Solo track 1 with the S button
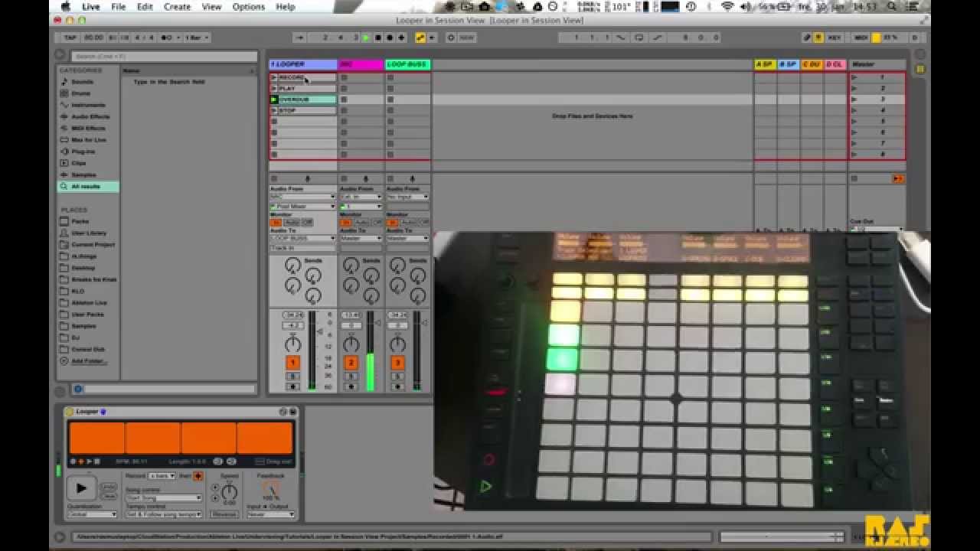 [x=292, y=377]
